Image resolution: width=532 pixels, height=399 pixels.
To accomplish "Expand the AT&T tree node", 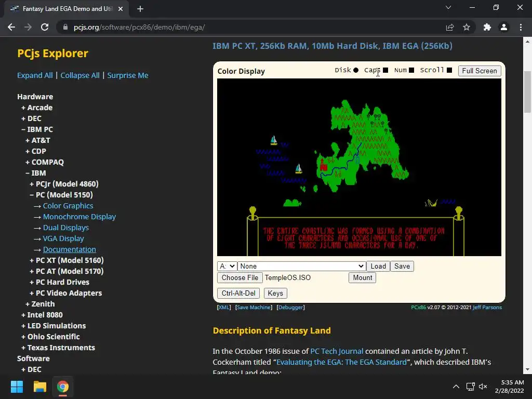I will click(x=38, y=140).
